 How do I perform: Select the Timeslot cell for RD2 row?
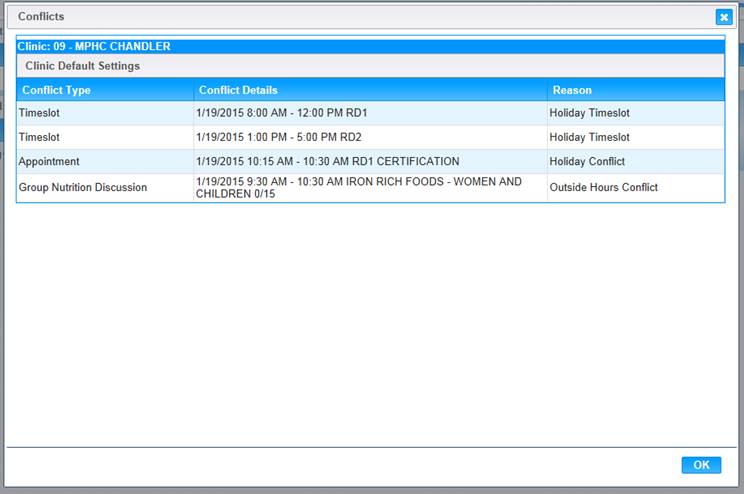click(x=105, y=137)
